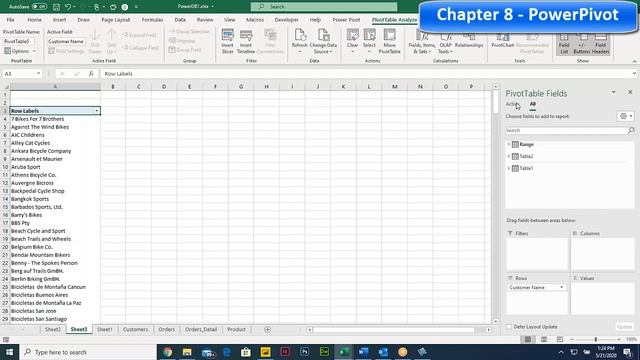This screenshot has width=640, height=360.
Task: Toggle the +/- Buttons display
Action: [x=582, y=43]
